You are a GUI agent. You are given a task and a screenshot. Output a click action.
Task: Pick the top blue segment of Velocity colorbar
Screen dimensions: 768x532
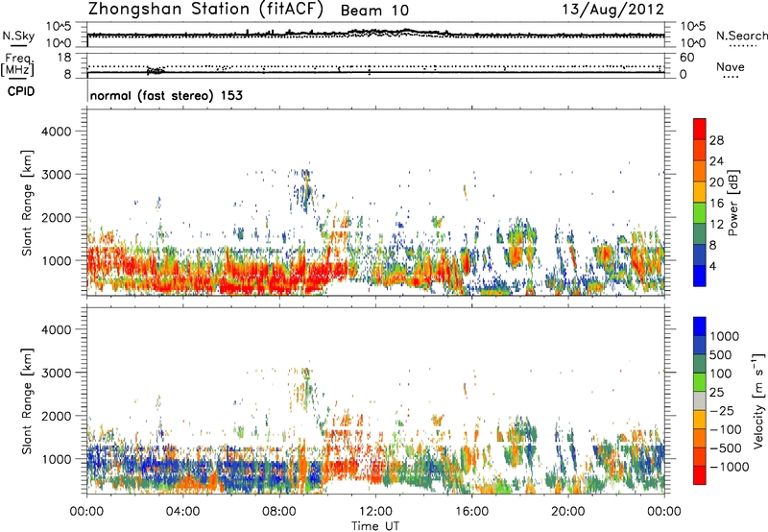pyautogui.click(x=700, y=326)
